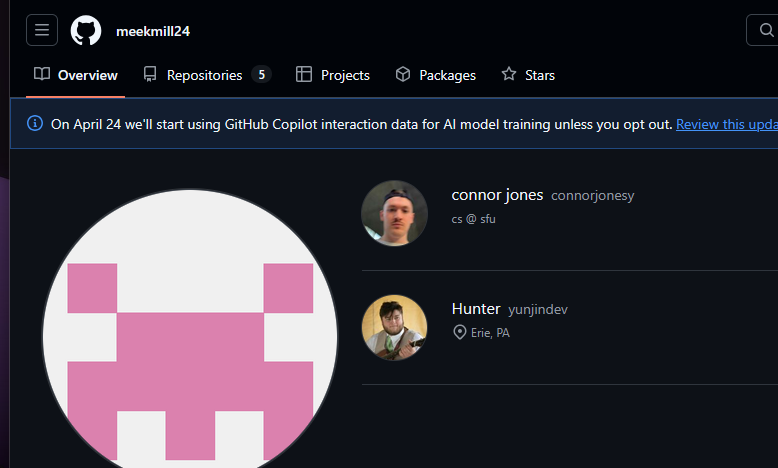Click the table icon on Projects tab
Viewport: 778px width, 468px height.
[x=304, y=74]
